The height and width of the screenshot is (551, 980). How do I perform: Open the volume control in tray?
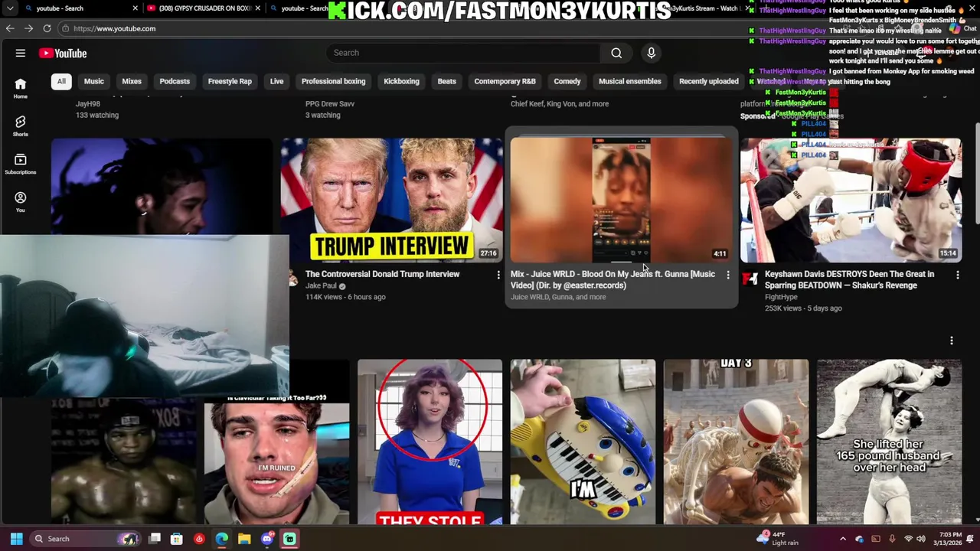click(921, 539)
